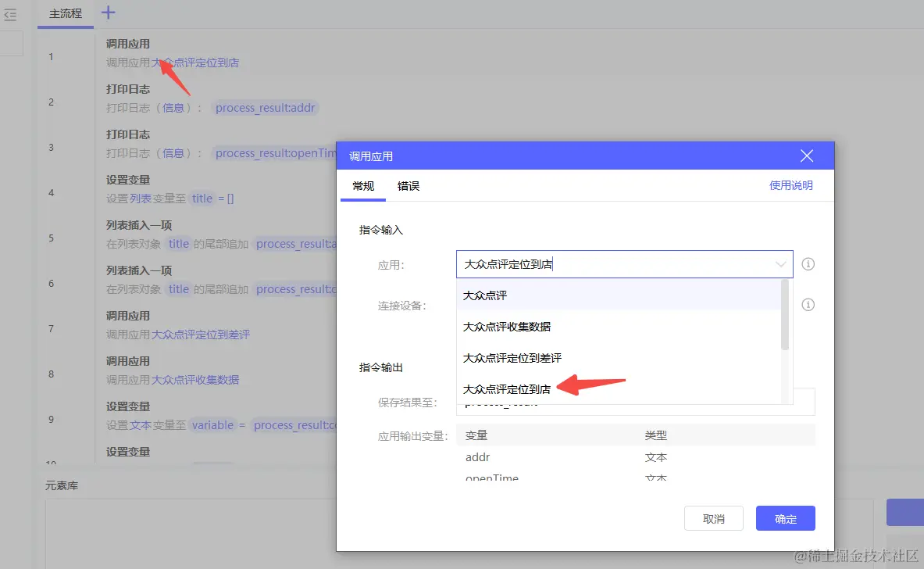Open the 使用说明 link
Viewport: 924px width, 569px height.
tap(790, 185)
